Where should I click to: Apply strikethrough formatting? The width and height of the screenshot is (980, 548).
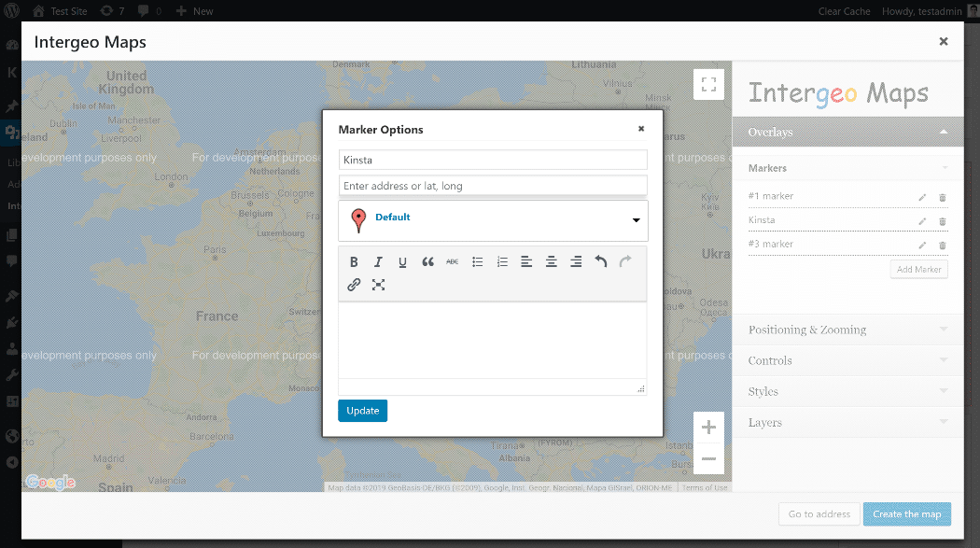(x=452, y=261)
